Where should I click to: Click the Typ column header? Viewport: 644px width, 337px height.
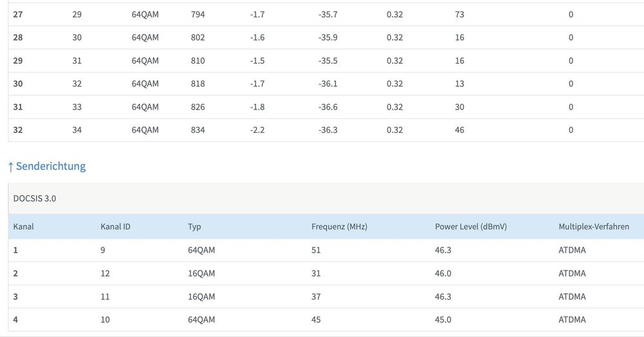[194, 227]
